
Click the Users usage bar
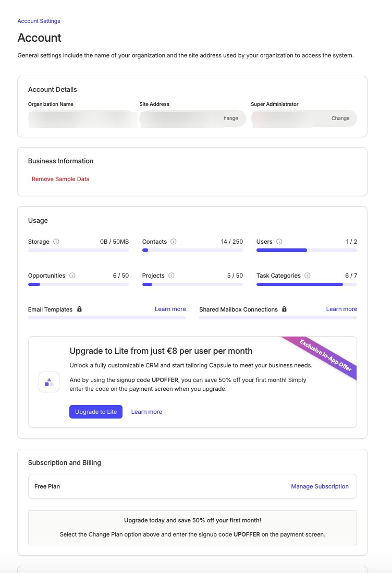pos(307,250)
